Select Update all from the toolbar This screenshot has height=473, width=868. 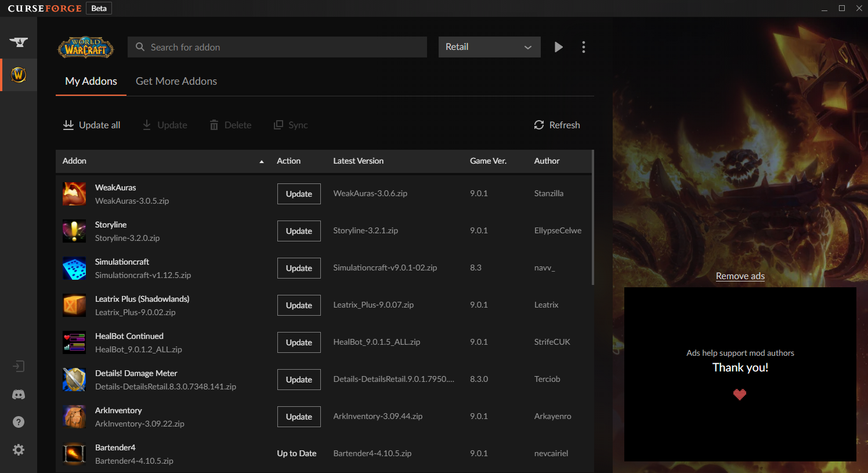point(91,125)
